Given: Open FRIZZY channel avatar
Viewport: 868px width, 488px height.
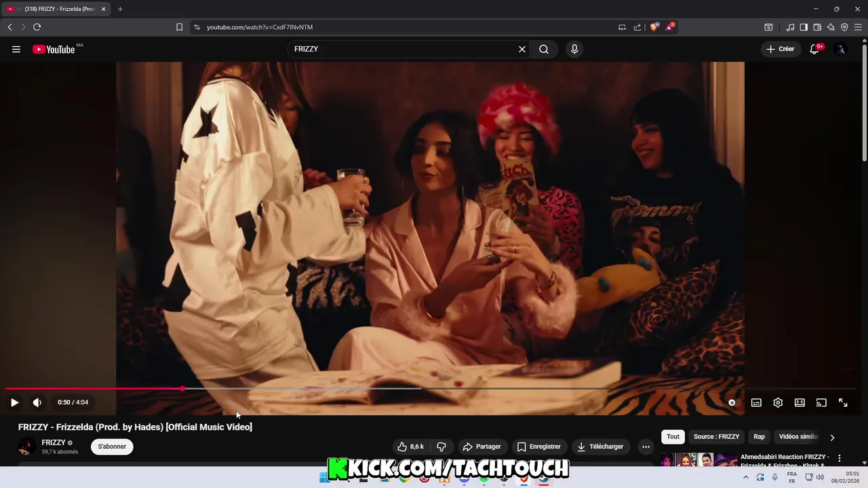Looking at the screenshot, I should [26, 447].
